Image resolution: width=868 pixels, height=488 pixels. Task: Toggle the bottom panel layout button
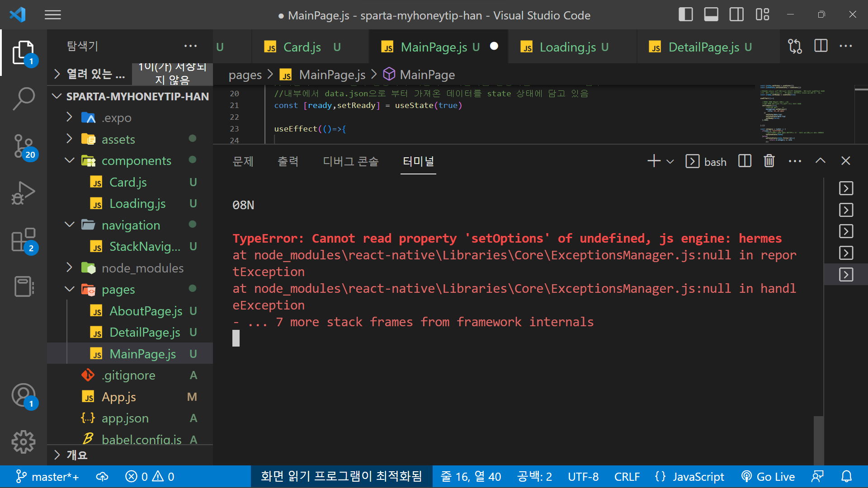(711, 14)
